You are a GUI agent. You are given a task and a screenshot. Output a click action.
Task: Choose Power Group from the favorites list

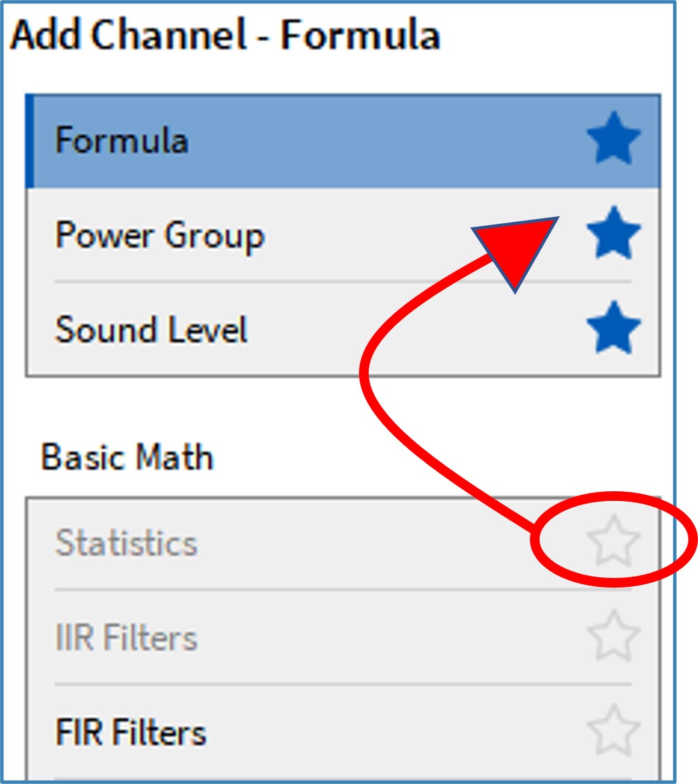(159, 236)
